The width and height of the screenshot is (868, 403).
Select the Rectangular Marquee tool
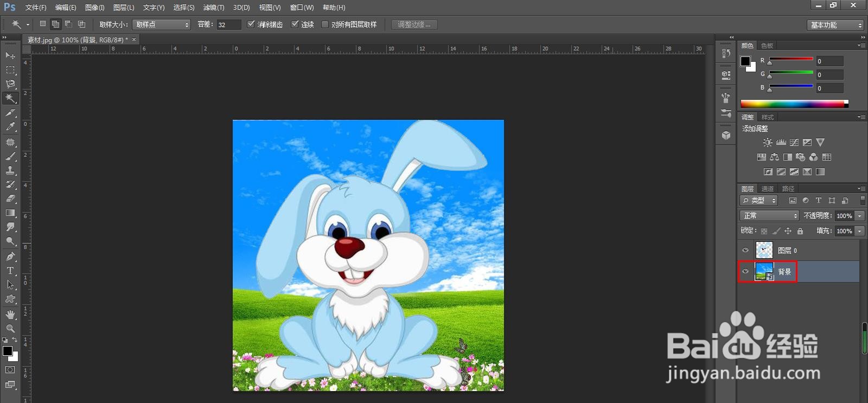10,70
